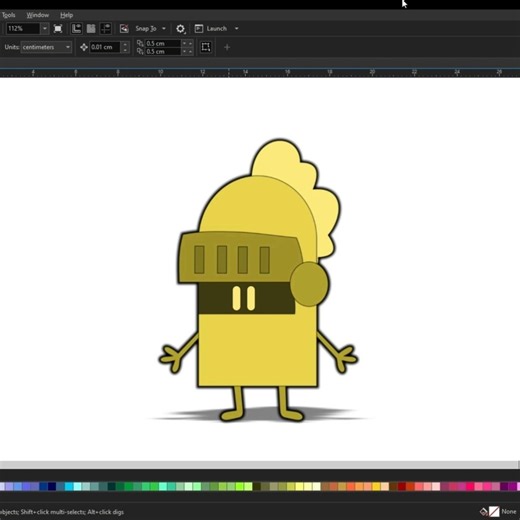This screenshot has height=520, width=520.
Task: Open the Tools menu
Action: tap(8, 15)
